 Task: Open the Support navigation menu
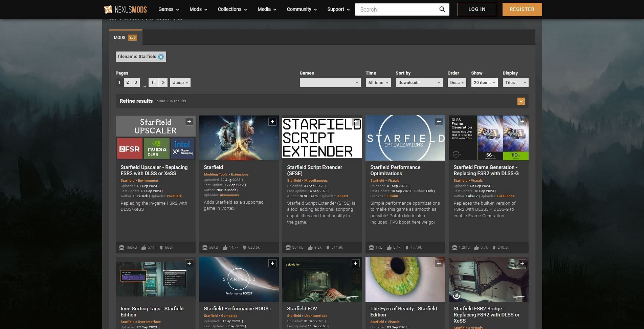tap(338, 9)
